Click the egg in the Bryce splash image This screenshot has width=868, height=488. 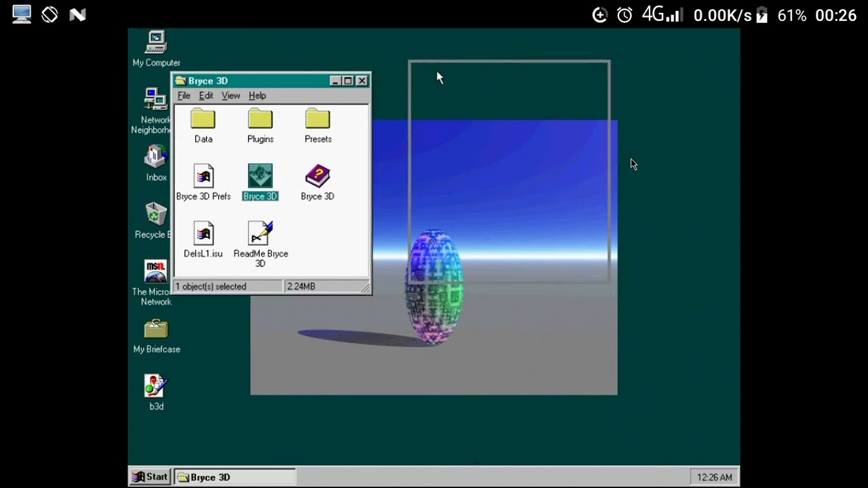[x=435, y=287]
